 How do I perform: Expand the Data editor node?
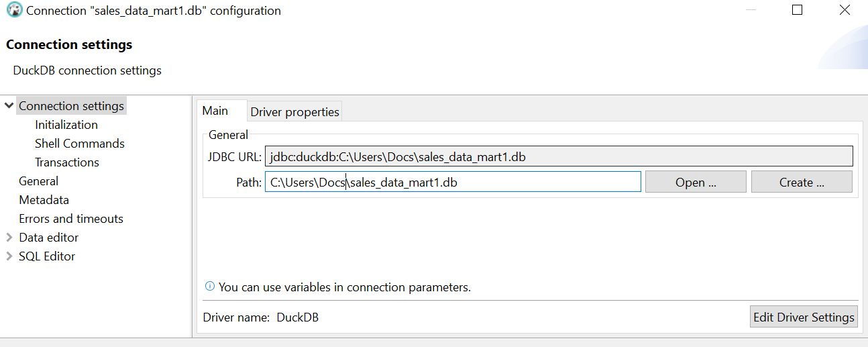(x=9, y=238)
